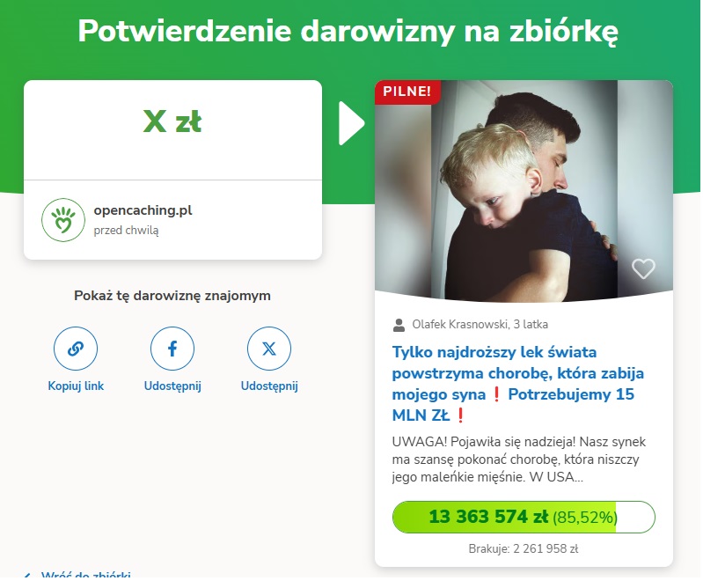Click Brakuje: 2 261 958 zł text
This screenshot has height=588, width=703.
[524, 548]
